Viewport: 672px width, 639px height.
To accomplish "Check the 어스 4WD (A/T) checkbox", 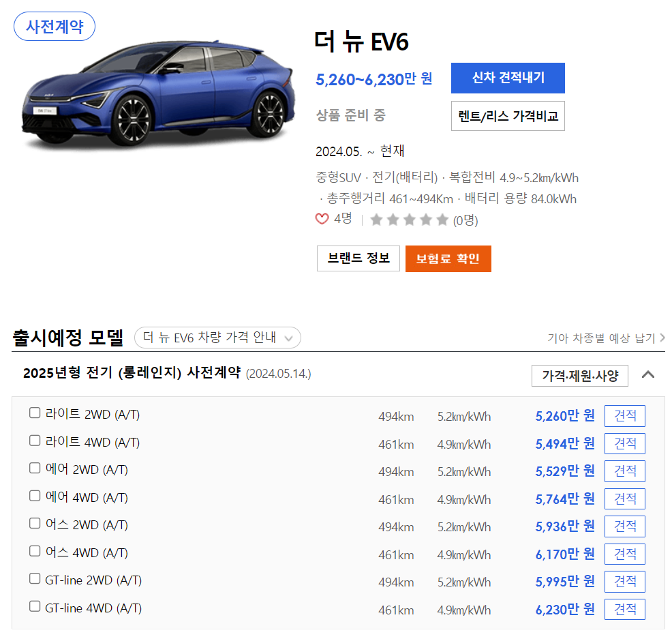I will tap(35, 552).
